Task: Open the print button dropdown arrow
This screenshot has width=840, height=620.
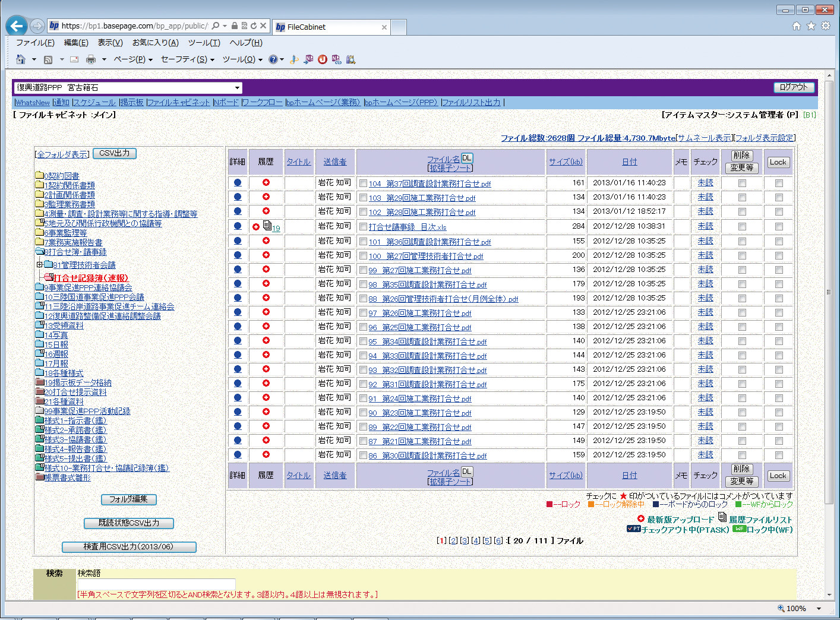Action: 104,59
